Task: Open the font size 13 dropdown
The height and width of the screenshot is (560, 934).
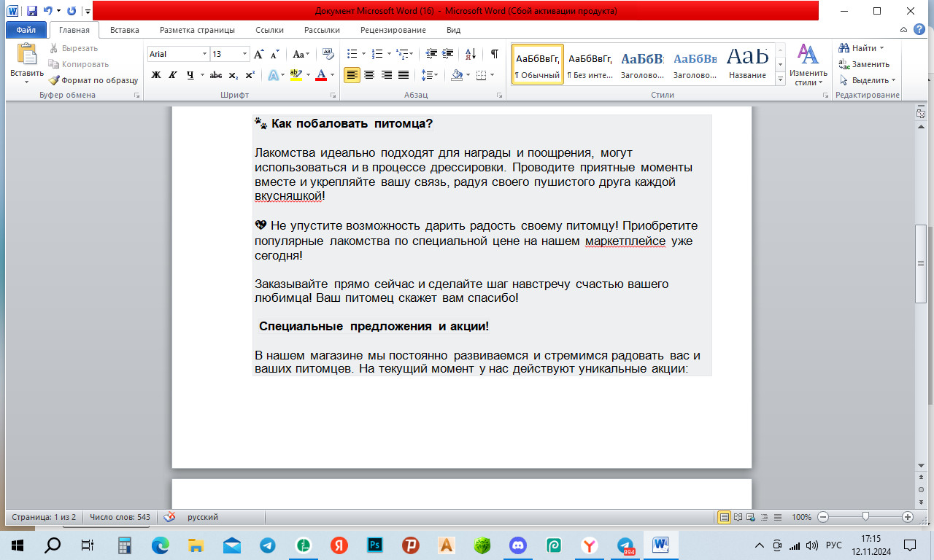Action: (245, 54)
